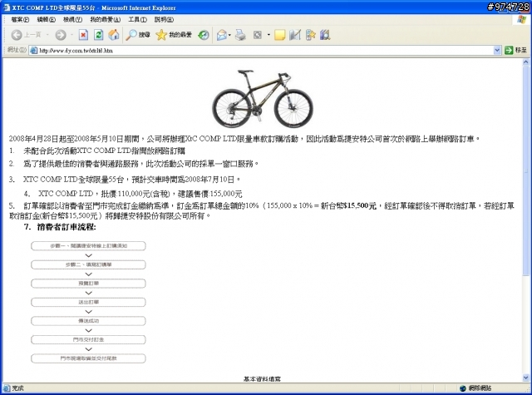
Task: Click the last toolbar icon with books
Action: [325, 35]
